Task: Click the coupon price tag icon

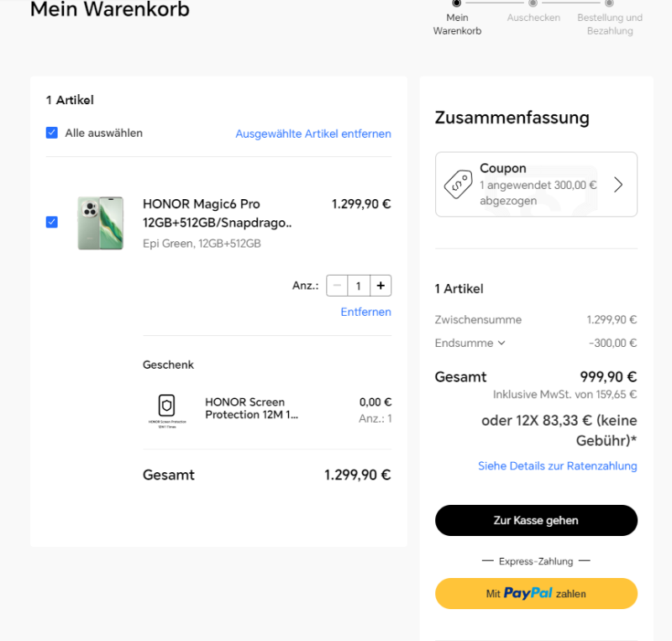Action: pos(458,184)
